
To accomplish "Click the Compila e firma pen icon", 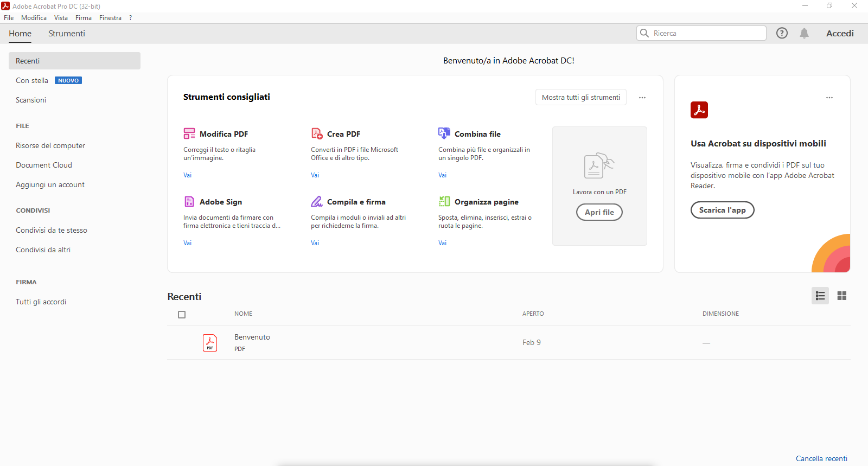I will [317, 201].
